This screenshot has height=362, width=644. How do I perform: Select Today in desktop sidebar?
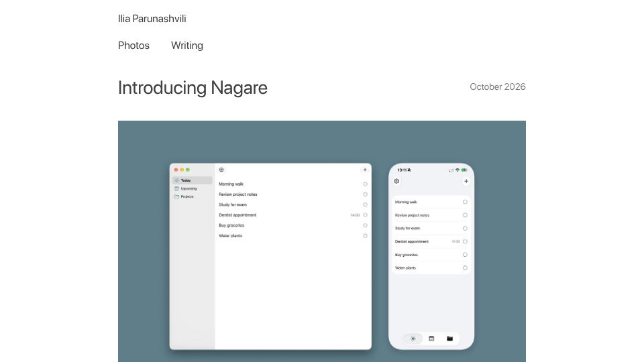(x=193, y=180)
